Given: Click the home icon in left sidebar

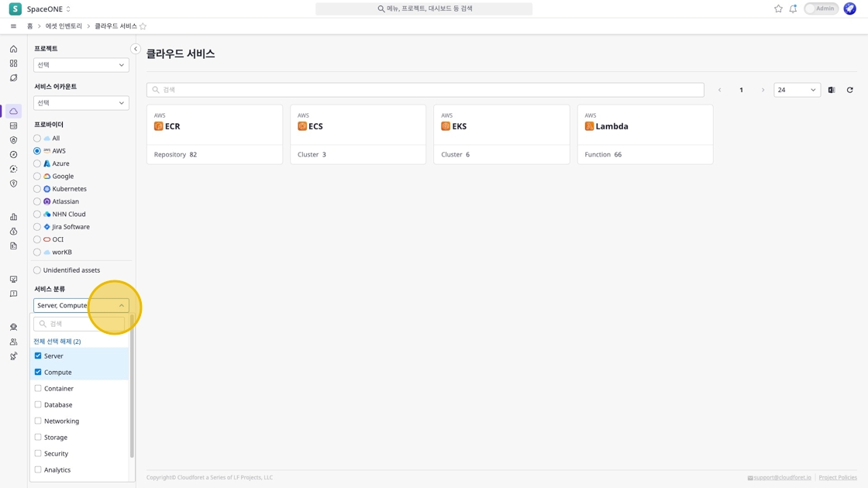Looking at the screenshot, I should click(13, 49).
